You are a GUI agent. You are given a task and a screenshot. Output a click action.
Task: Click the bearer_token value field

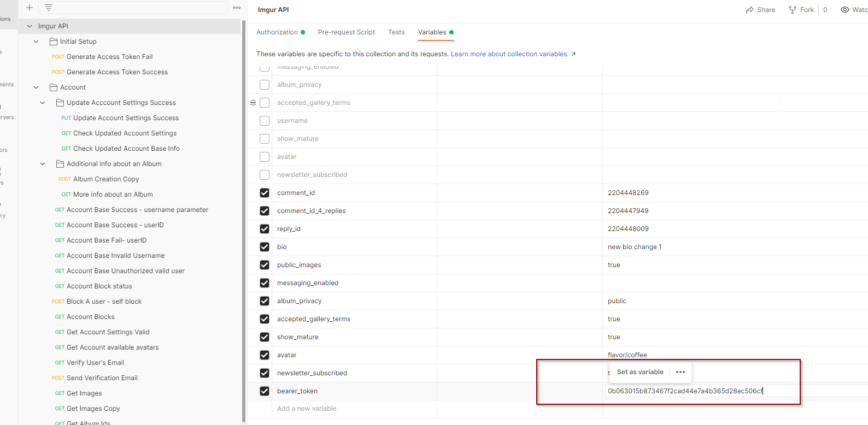coord(736,391)
